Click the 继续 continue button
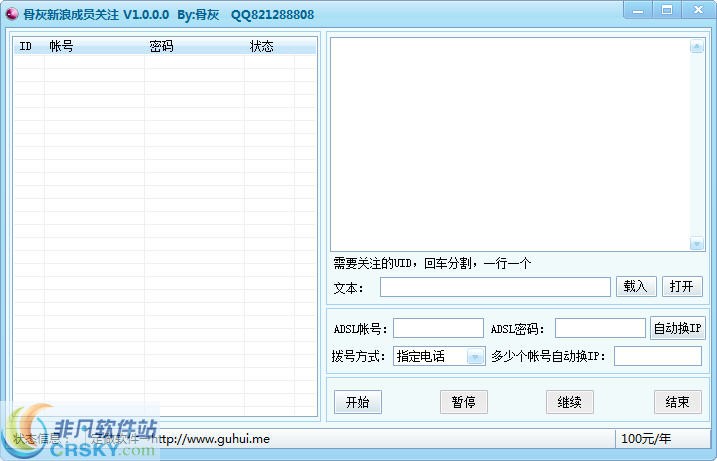This screenshot has height=461, width=717. tap(570, 402)
